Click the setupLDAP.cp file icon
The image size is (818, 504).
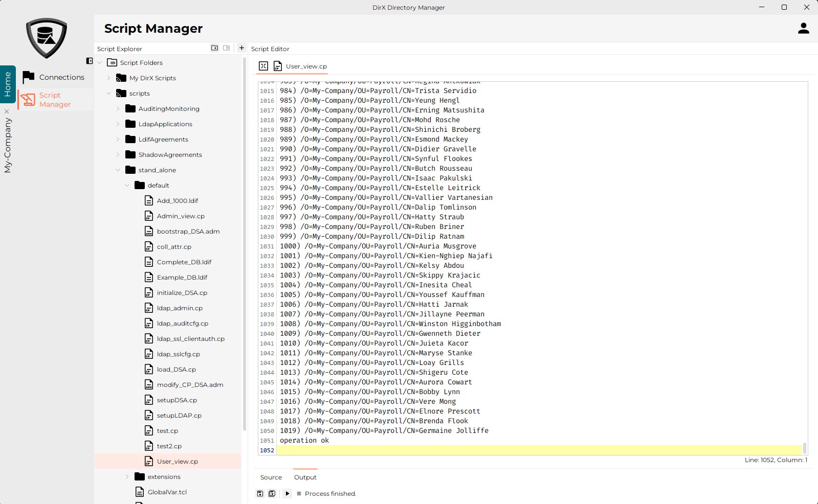pos(149,416)
